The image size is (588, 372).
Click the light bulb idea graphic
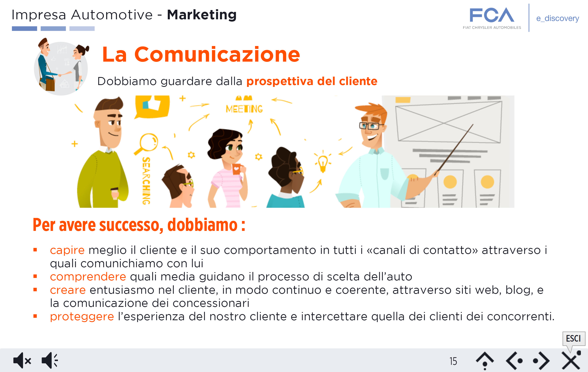click(323, 161)
